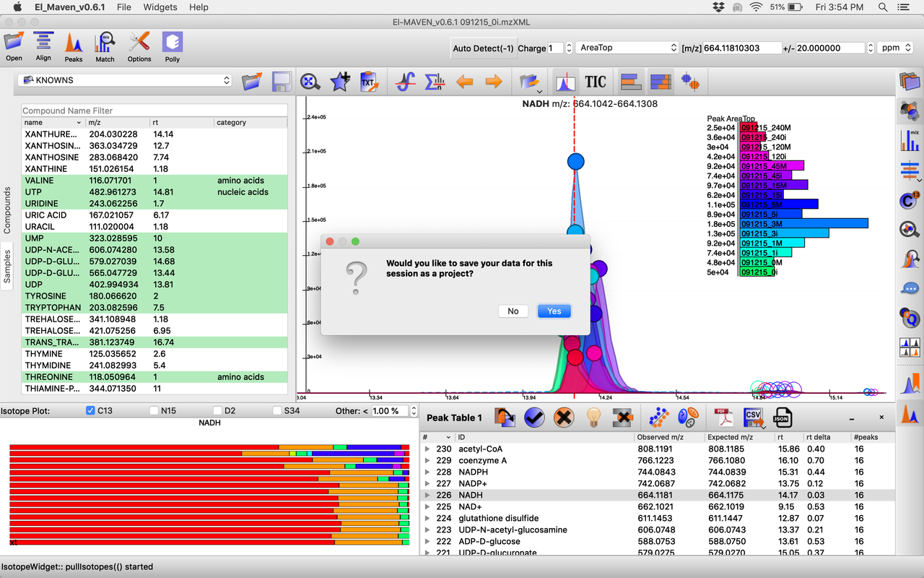924x578 pixels.
Task: Open the File menu
Action: tap(124, 7)
